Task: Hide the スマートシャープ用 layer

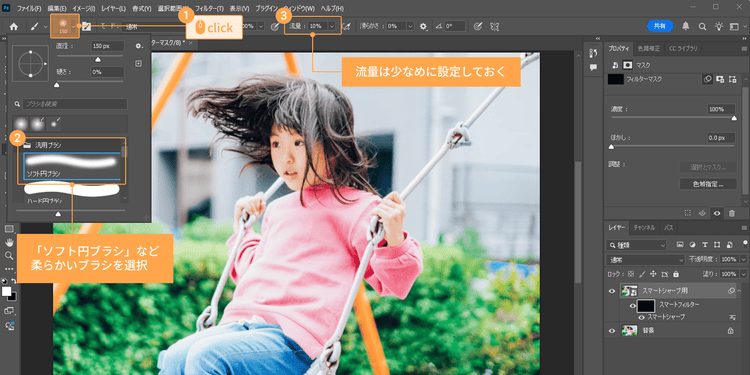Action: pyautogui.click(x=612, y=291)
